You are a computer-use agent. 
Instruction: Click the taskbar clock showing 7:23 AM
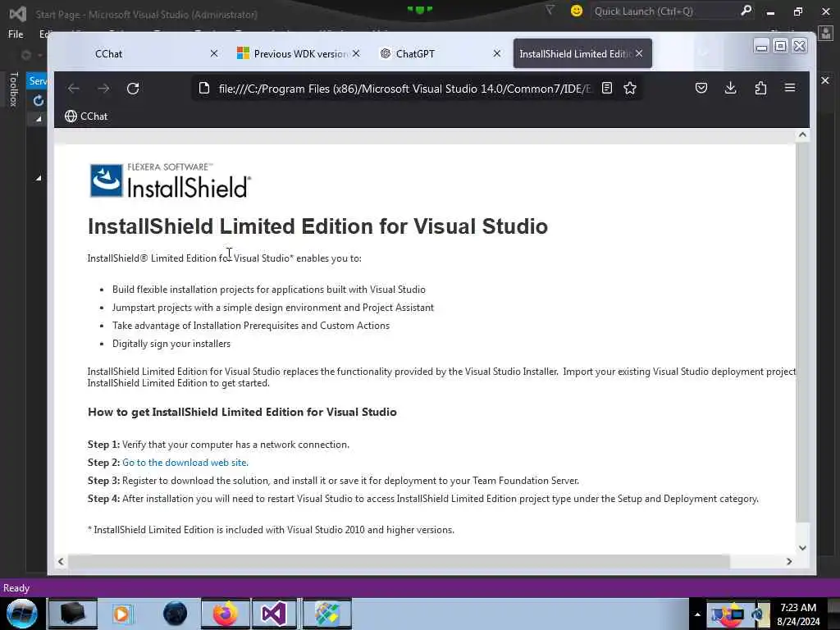798,614
